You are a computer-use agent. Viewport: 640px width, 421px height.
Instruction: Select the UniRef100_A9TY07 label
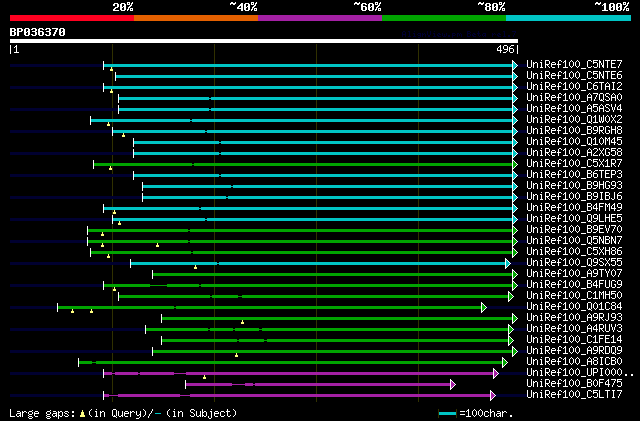(x=574, y=274)
